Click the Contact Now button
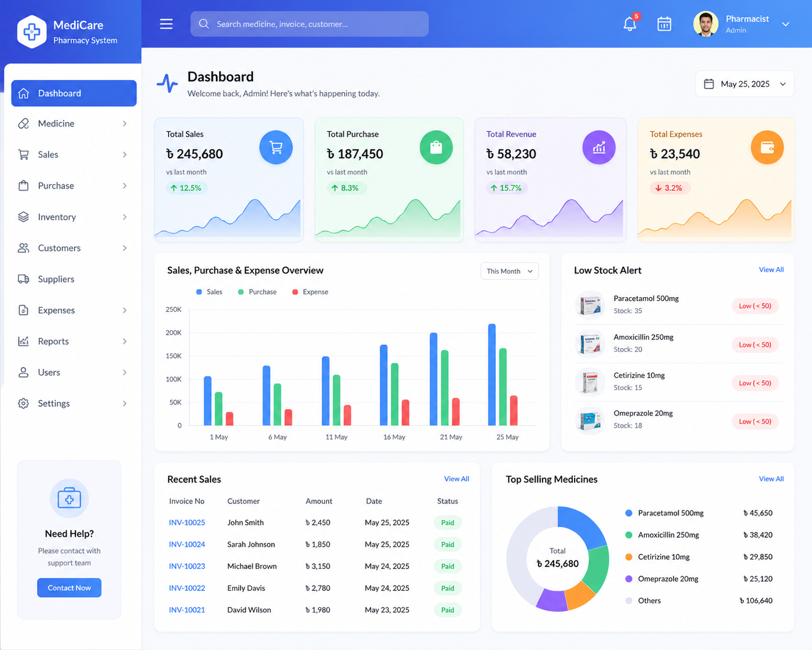The width and height of the screenshot is (812, 650). tap(69, 587)
